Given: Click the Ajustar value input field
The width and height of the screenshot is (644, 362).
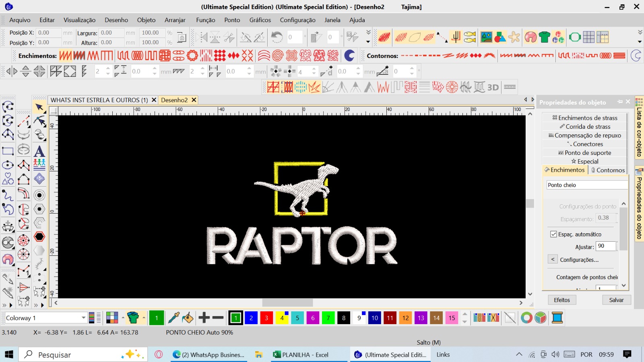Looking at the screenshot, I should [605, 246].
